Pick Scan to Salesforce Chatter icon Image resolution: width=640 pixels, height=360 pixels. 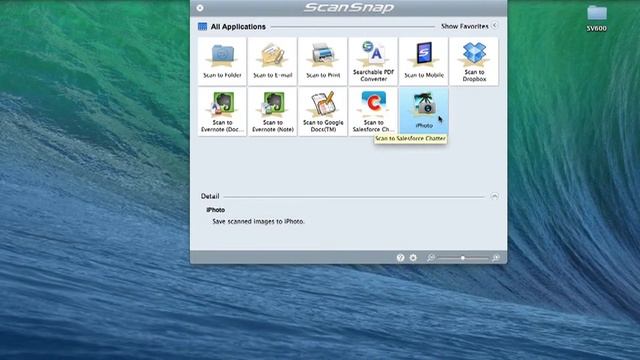(x=373, y=111)
